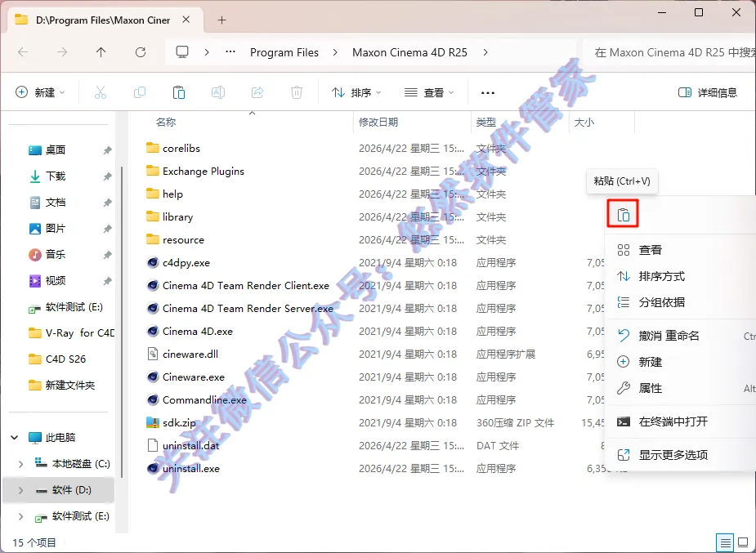Select the Cinema 4D.exe file
The height and width of the screenshot is (553, 756).
pos(198,331)
